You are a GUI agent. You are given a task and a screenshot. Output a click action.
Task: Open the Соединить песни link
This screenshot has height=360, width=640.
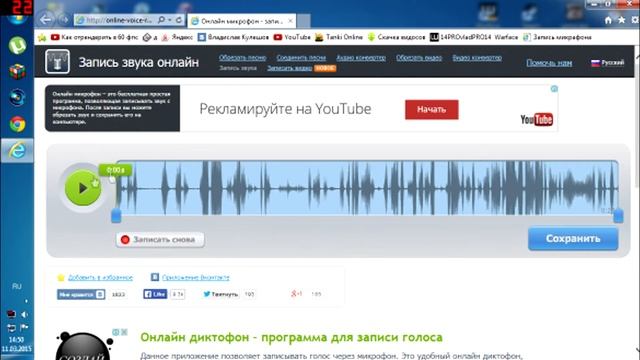tap(301, 58)
